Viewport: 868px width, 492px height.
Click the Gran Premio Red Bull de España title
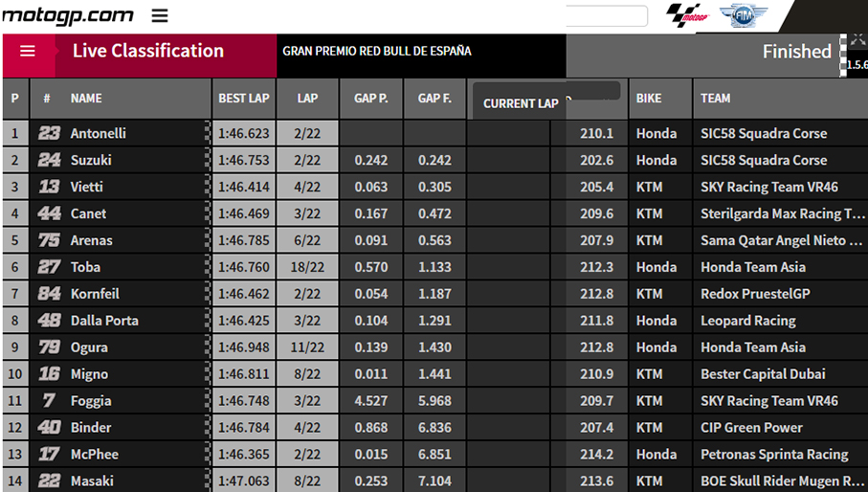(x=376, y=52)
